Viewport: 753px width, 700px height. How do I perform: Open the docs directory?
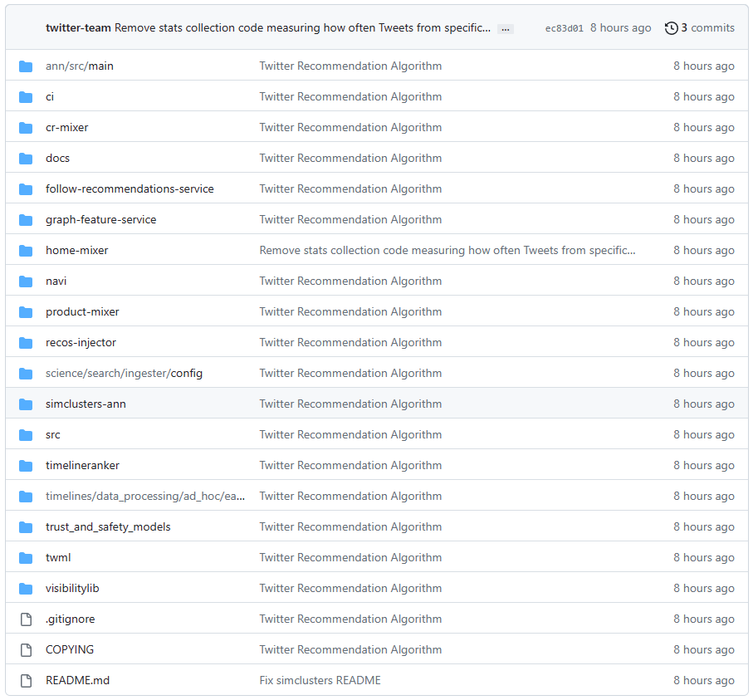tap(57, 158)
